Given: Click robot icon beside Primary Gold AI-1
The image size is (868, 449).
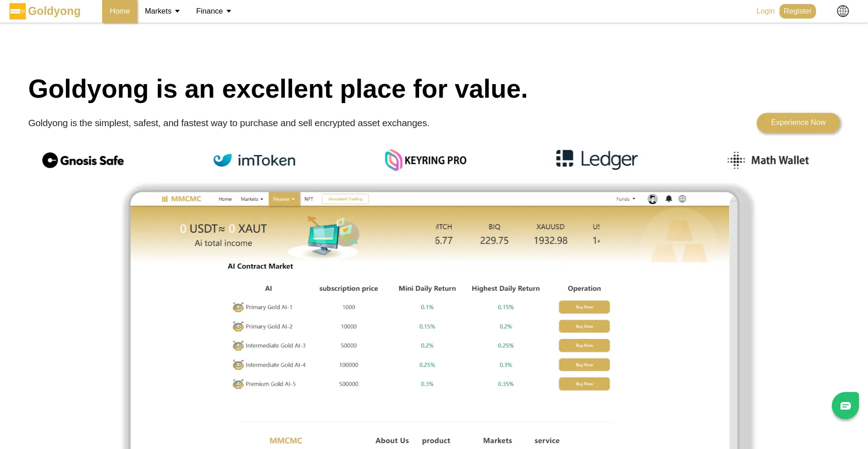Looking at the screenshot, I should coord(238,307).
